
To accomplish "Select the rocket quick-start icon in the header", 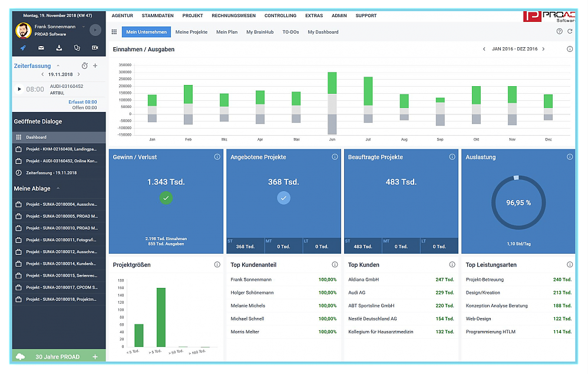I will click(24, 48).
